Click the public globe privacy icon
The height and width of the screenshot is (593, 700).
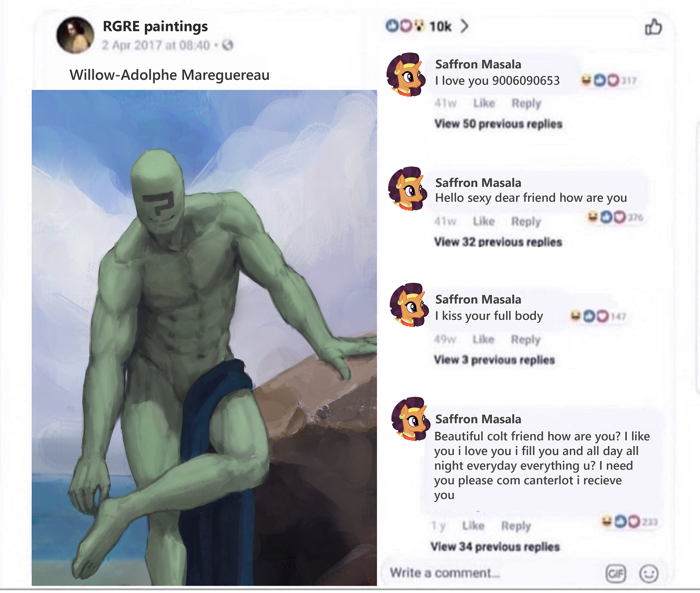click(228, 45)
